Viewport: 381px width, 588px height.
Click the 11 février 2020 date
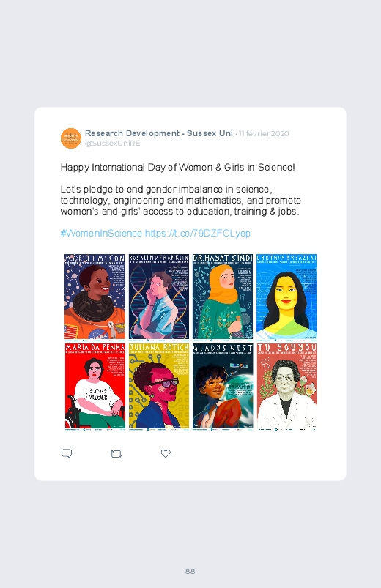pyautogui.click(x=264, y=133)
